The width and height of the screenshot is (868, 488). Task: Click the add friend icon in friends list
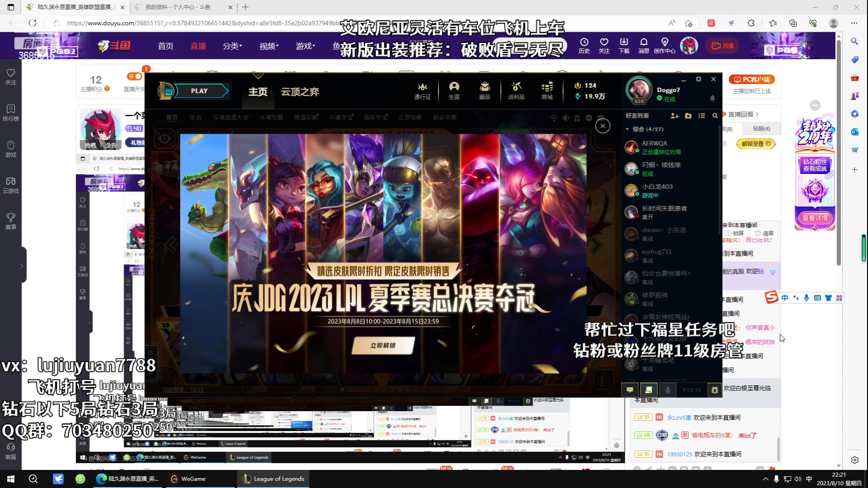tap(675, 116)
